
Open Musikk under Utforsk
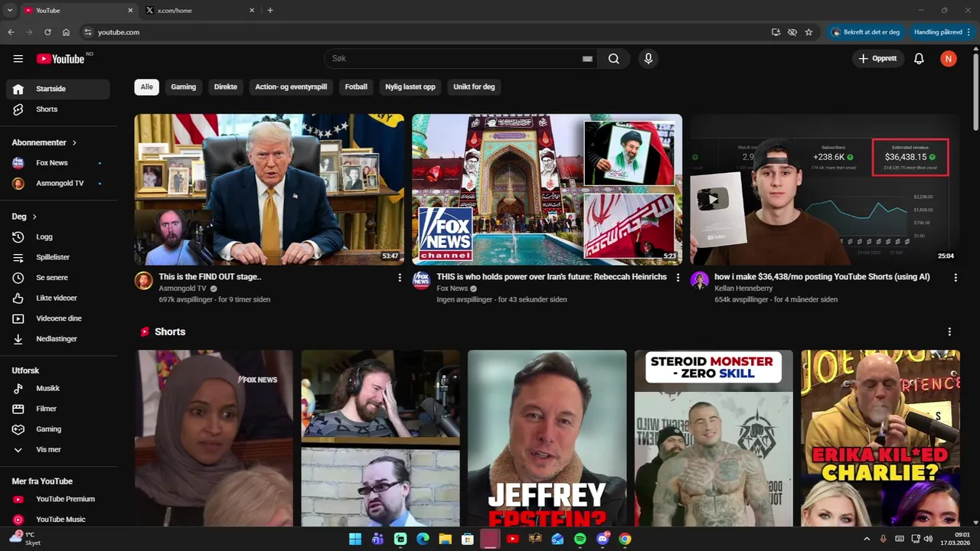point(58,389)
